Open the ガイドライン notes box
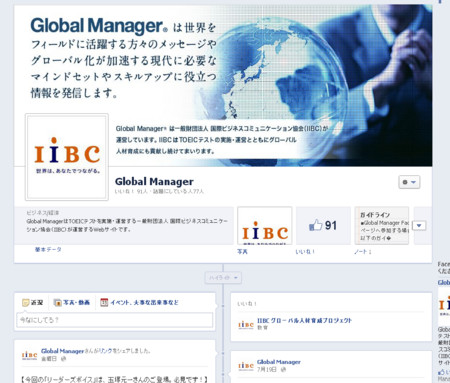450x383 pixels. point(382,226)
